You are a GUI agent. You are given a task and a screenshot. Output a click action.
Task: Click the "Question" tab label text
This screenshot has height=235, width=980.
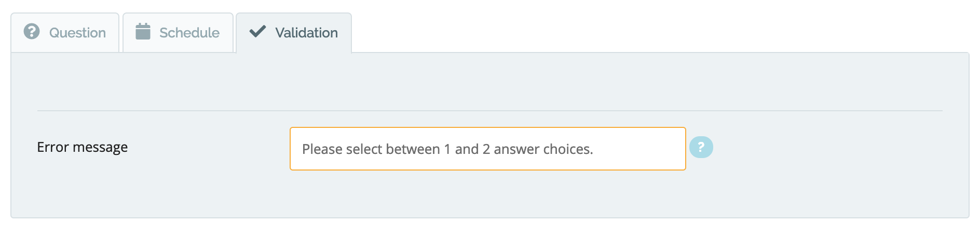tap(77, 33)
